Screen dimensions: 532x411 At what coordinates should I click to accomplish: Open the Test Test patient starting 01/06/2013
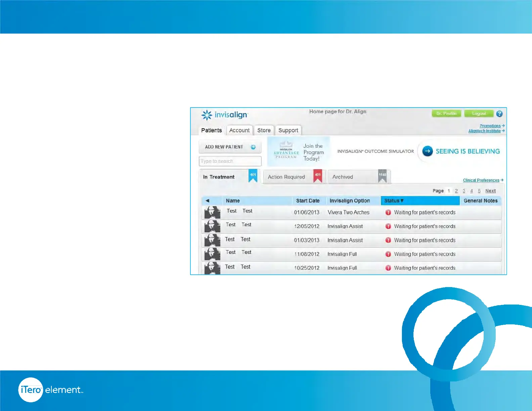239,211
